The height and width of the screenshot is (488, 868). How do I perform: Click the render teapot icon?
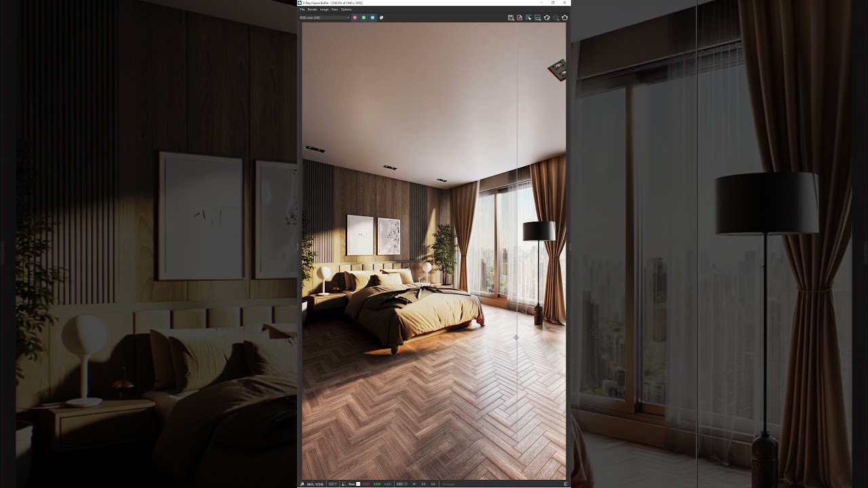coord(564,18)
